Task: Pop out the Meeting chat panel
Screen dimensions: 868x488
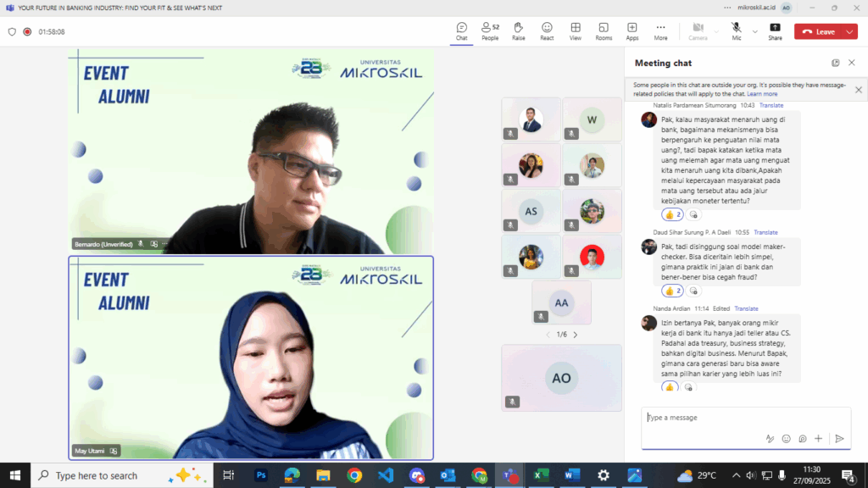Action: click(x=835, y=63)
